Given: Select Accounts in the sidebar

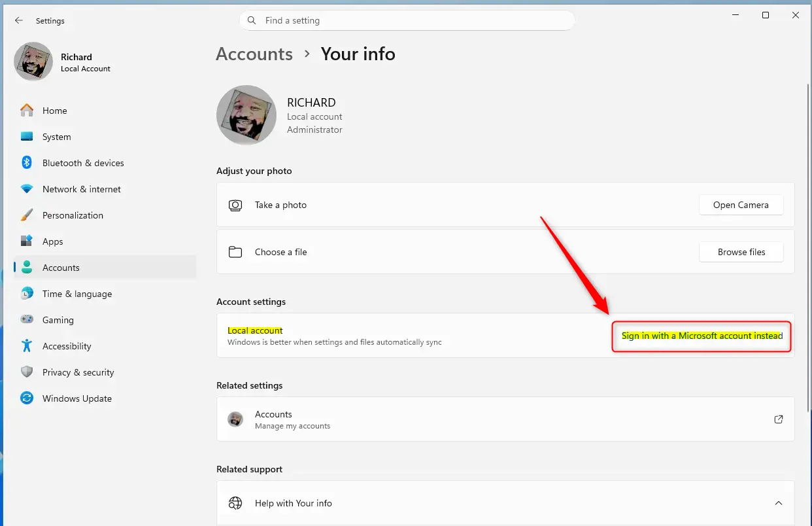Looking at the screenshot, I should pos(105,268).
